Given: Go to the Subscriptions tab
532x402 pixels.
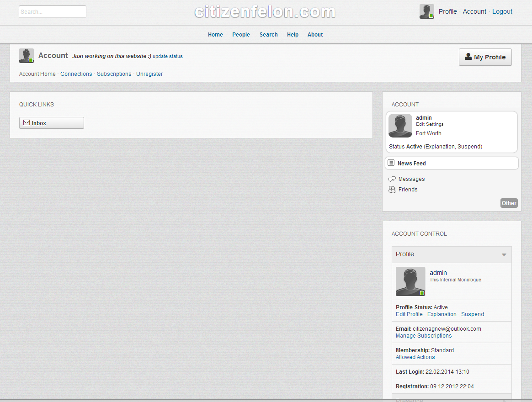Looking at the screenshot, I should [114, 74].
